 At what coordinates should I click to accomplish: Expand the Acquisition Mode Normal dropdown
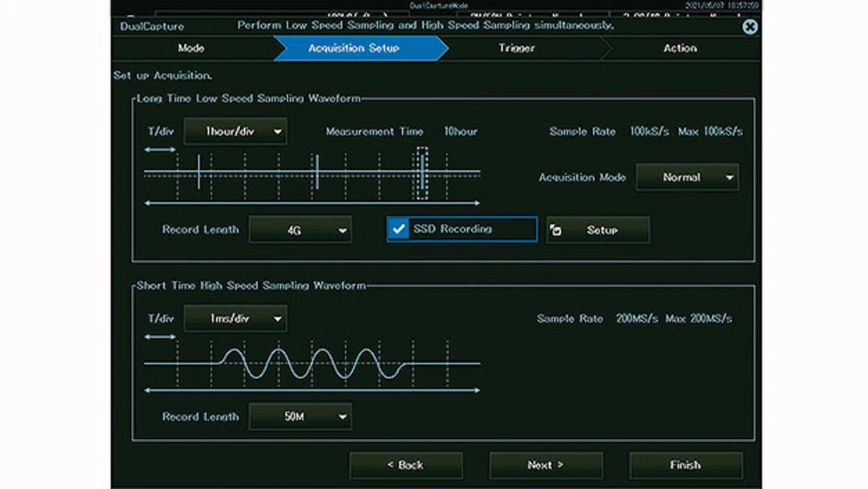(x=687, y=177)
